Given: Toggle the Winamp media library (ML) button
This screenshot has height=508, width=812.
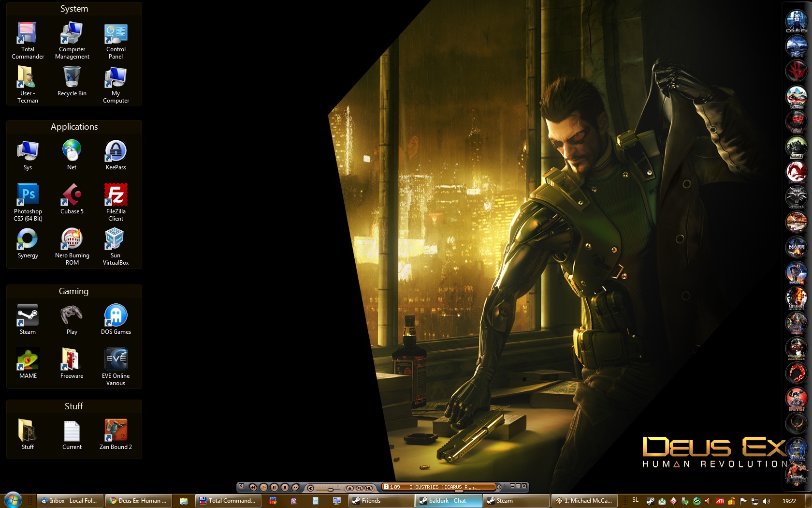Looking at the screenshot, I should click(369, 488).
